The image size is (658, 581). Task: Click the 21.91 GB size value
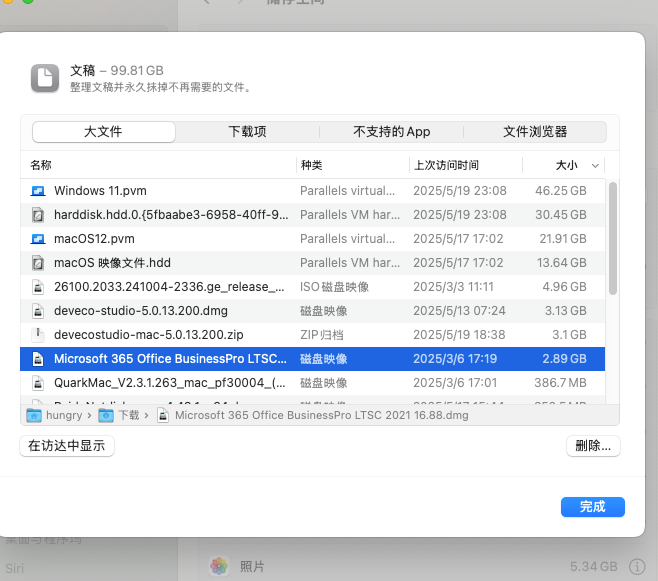563,239
